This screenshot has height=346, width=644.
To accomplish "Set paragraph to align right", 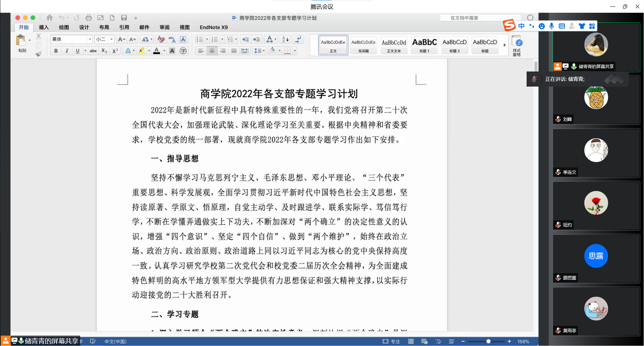I will (223, 51).
